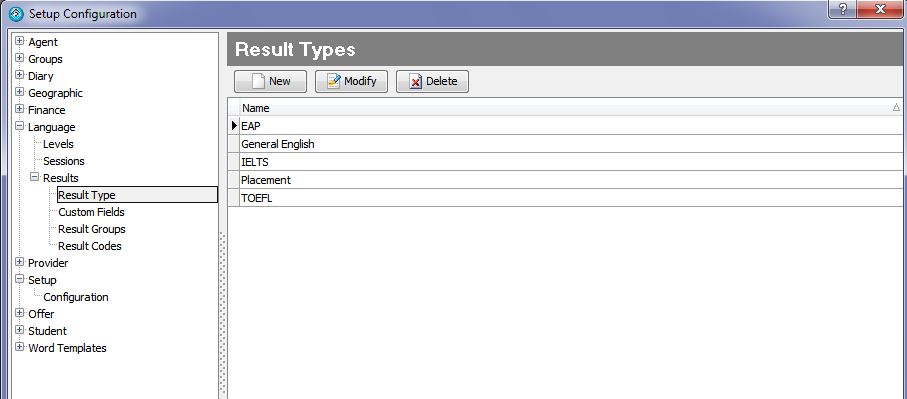
Task: Select the Agent label in the tree
Action: pos(43,42)
